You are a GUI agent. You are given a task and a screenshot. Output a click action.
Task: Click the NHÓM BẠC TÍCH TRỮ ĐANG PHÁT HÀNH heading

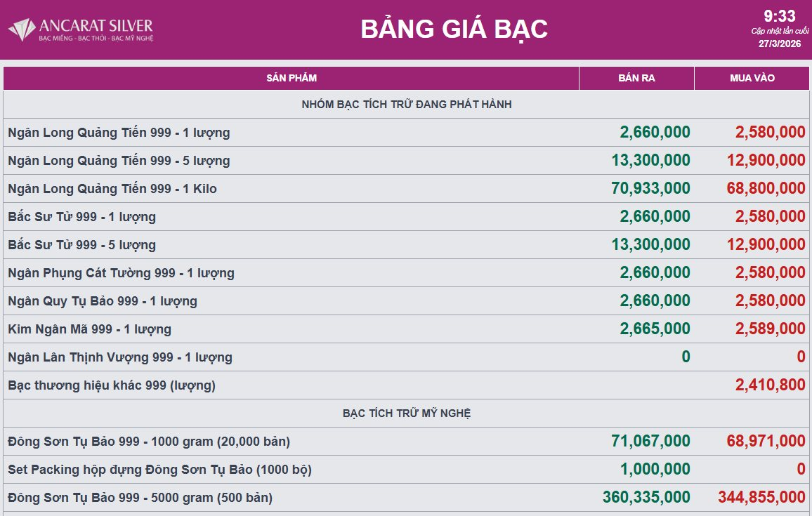pyautogui.click(x=406, y=105)
